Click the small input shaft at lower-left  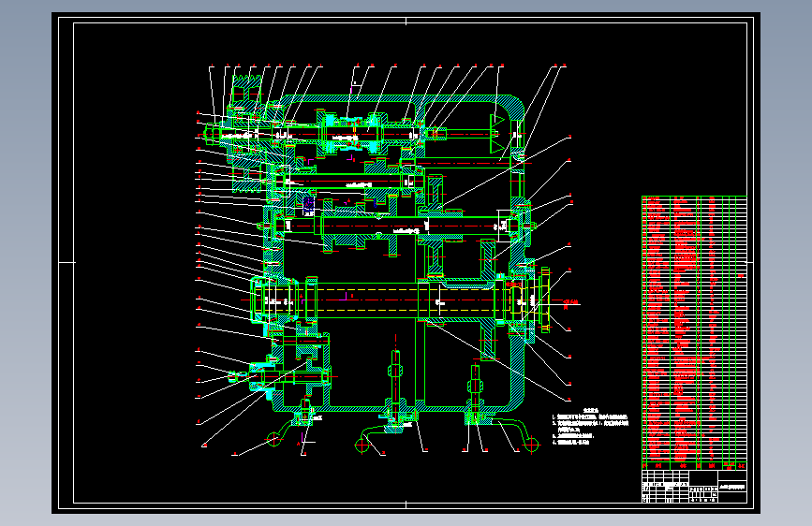(x=280, y=376)
